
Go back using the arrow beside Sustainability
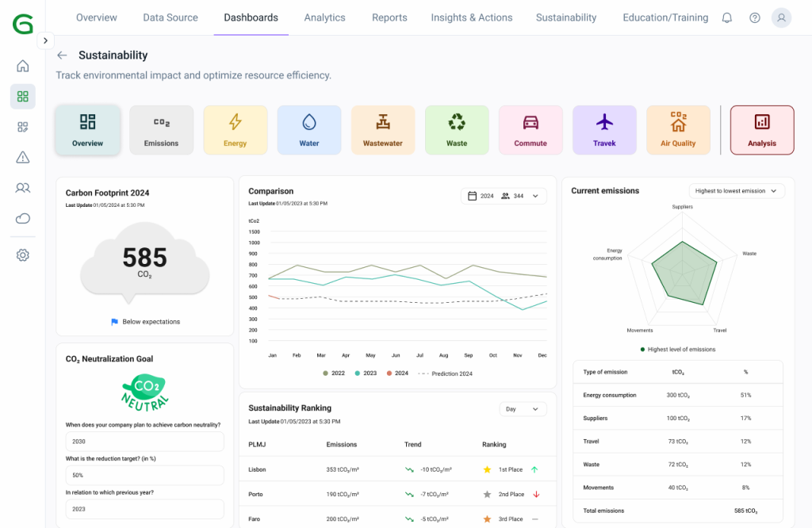(62, 55)
